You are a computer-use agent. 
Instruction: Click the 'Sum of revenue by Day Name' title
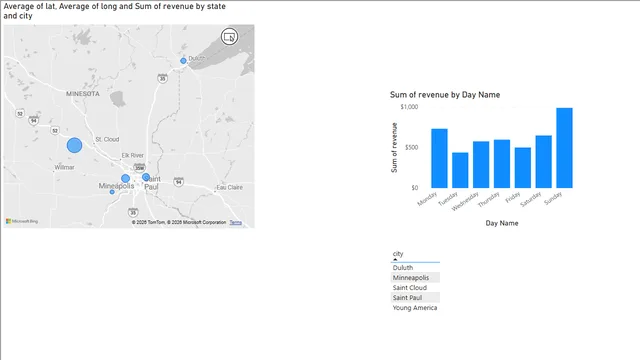point(445,95)
